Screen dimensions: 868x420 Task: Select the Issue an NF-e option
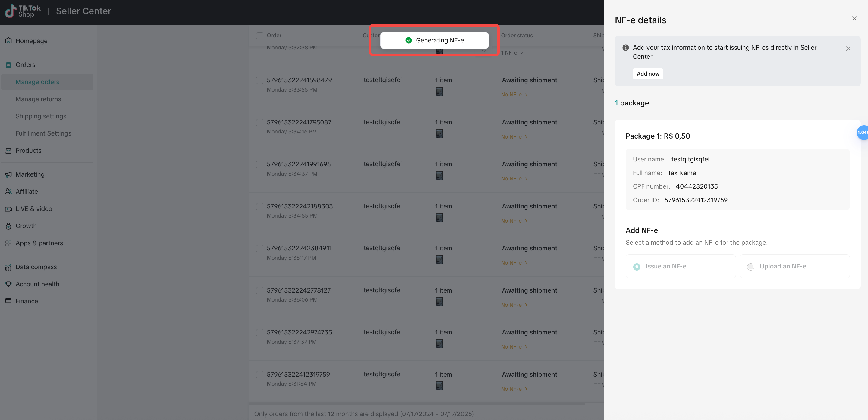(x=680, y=266)
